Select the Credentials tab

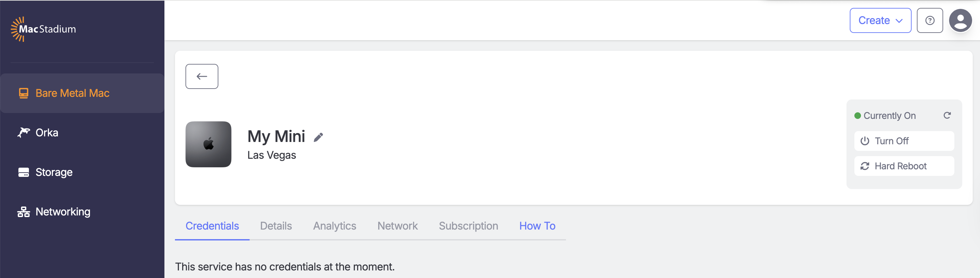pos(212,226)
